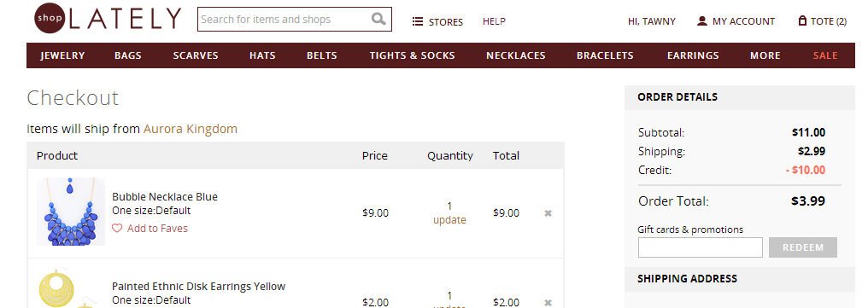Open the Tights & Socks category
Screen dimensions: 868x308
click(x=413, y=55)
